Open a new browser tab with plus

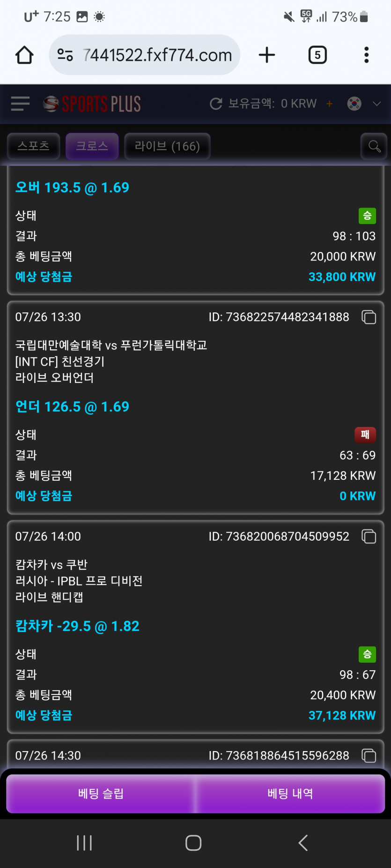[x=267, y=55]
